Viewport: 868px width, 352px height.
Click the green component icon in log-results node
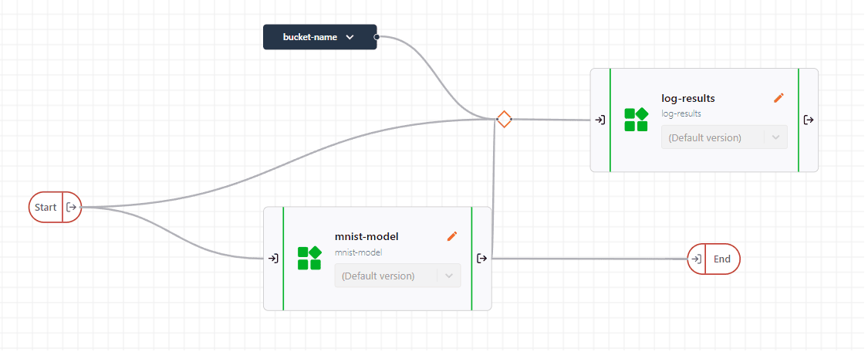[636, 120]
